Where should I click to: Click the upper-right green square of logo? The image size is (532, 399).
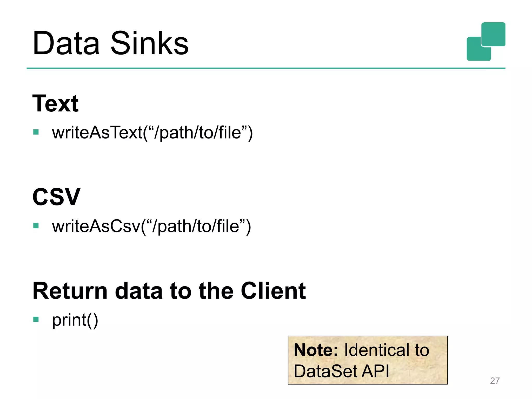click(x=493, y=34)
